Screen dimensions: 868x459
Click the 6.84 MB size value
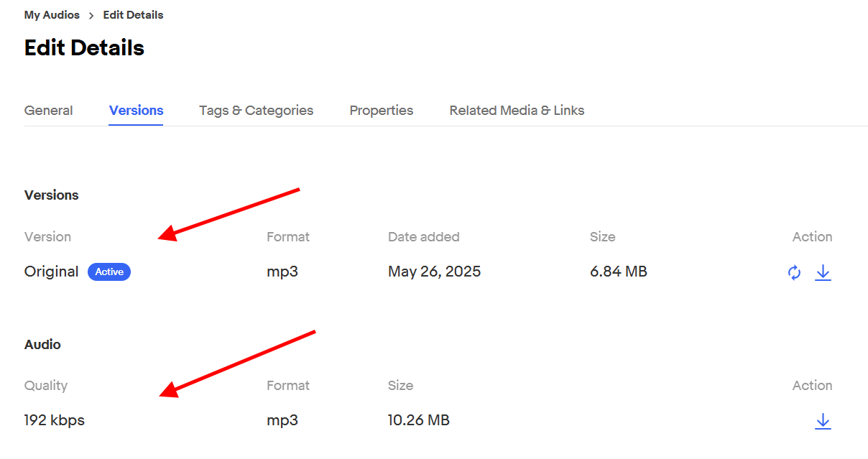pos(618,272)
